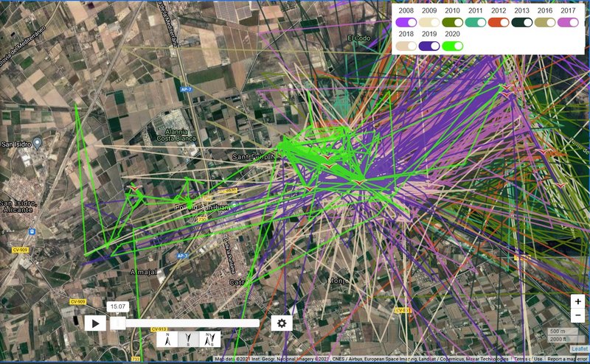Toggle the 2008 tracks switch
The image size is (590, 364).
[x=406, y=23]
